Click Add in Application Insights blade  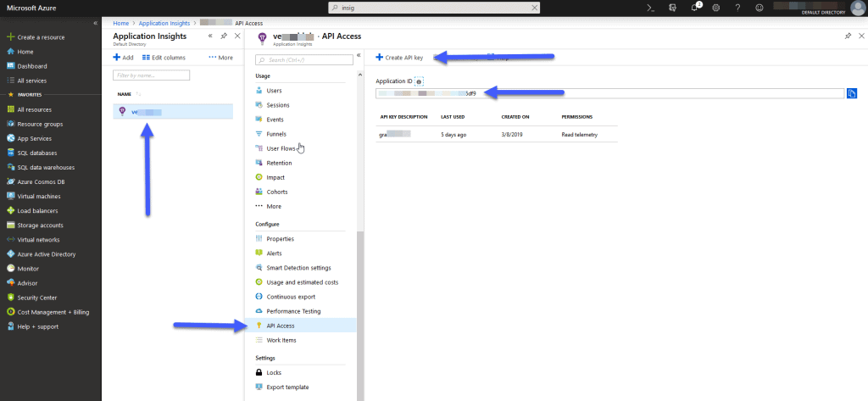click(x=123, y=57)
